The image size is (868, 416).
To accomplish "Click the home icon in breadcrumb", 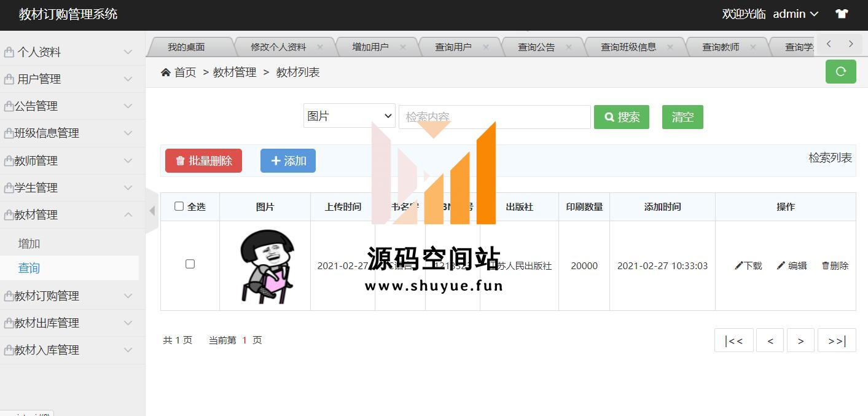I will click(166, 73).
